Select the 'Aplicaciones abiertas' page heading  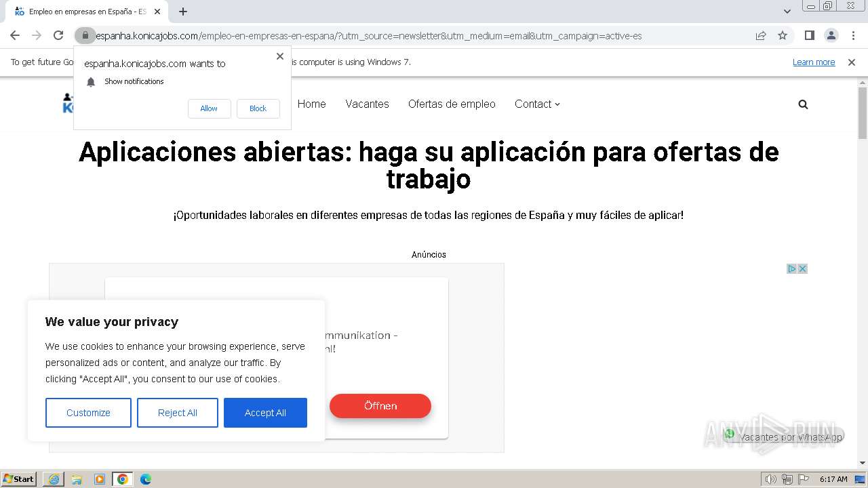pyautogui.click(x=429, y=165)
